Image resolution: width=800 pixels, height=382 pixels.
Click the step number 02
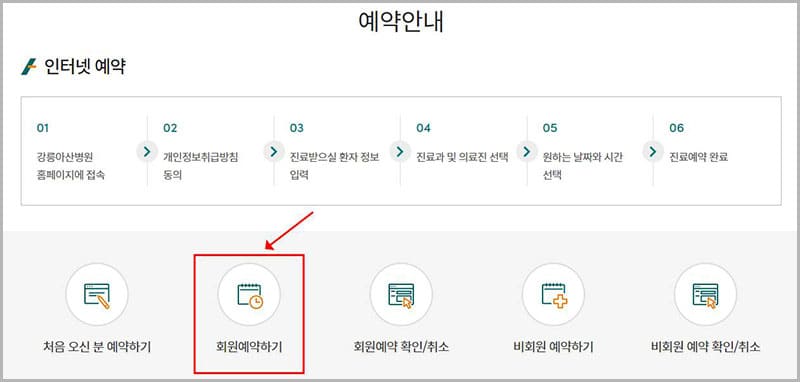coord(170,128)
